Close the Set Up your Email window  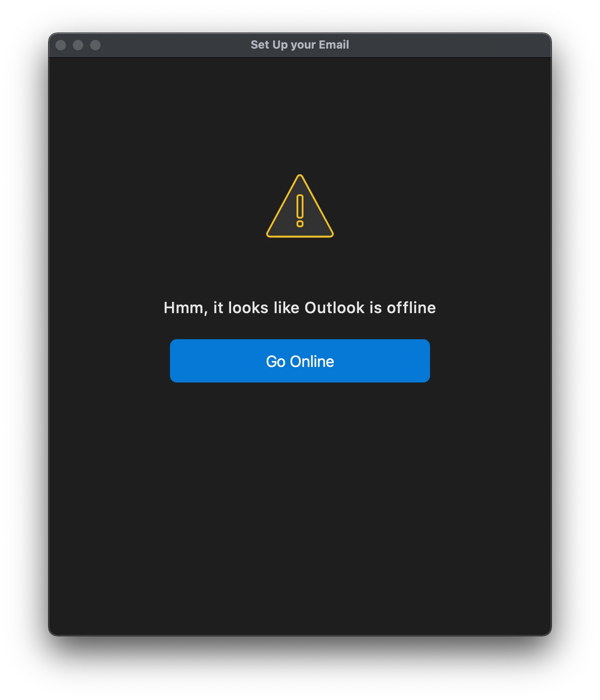(61, 45)
